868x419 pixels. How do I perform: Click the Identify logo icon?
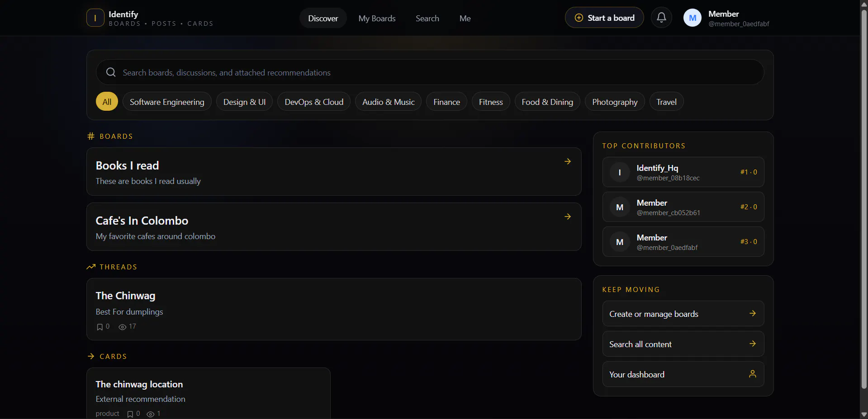(95, 18)
